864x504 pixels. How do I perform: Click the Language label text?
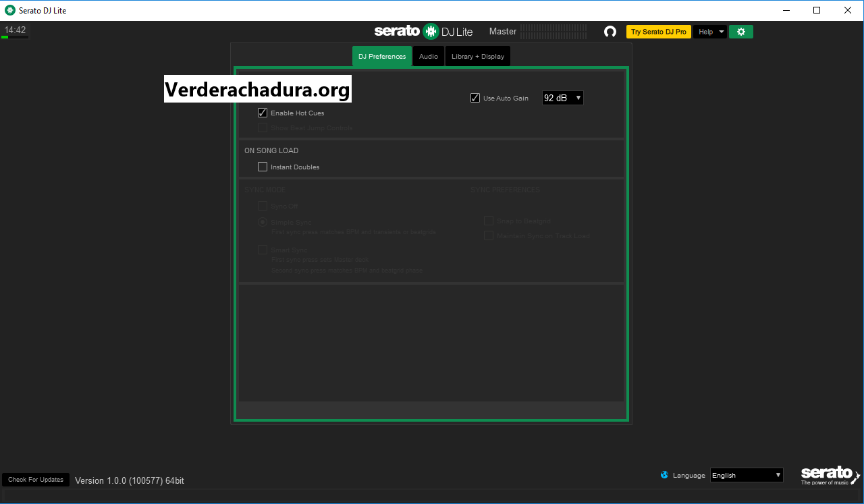click(689, 475)
